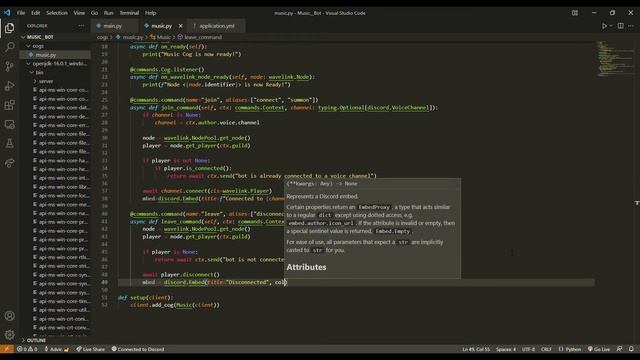This screenshot has height=360, width=640.
Task: Open the Run menu
Action: click(108, 13)
